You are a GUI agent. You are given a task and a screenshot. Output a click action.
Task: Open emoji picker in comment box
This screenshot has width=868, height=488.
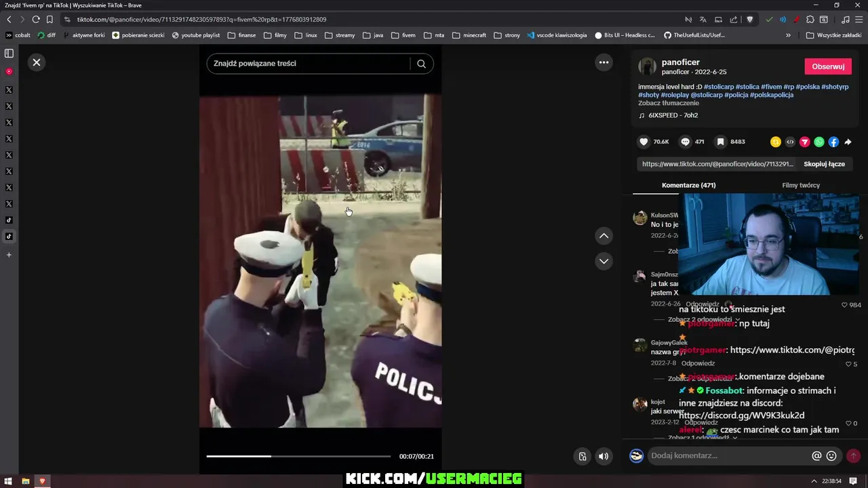coord(831,456)
